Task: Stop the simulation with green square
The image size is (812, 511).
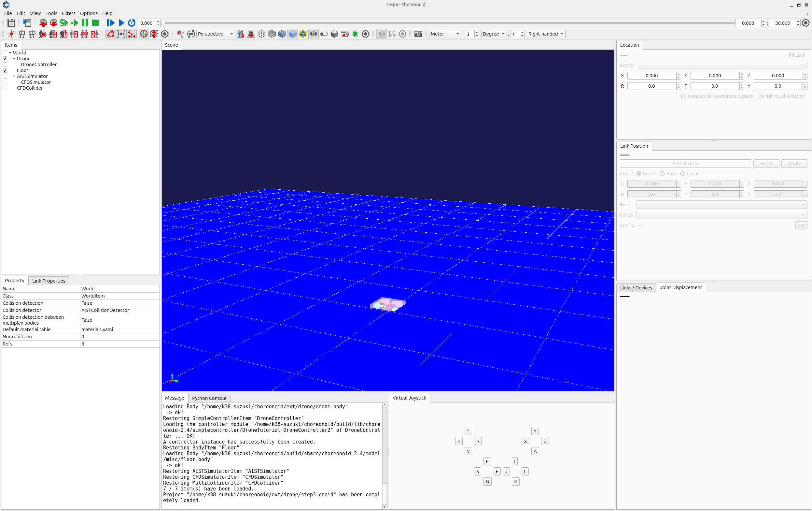Action: click(95, 23)
